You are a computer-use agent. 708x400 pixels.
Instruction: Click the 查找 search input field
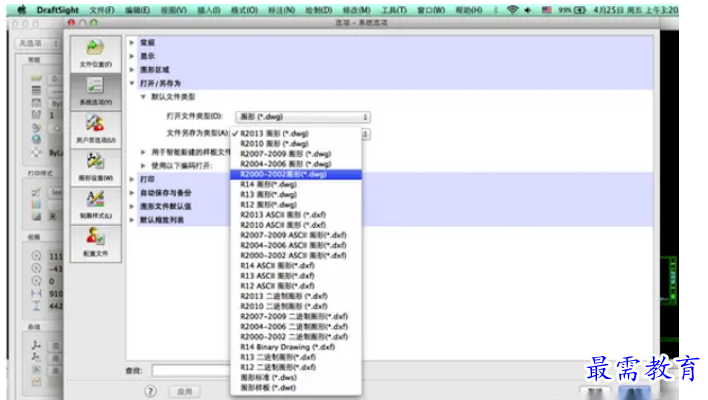coord(191,371)
